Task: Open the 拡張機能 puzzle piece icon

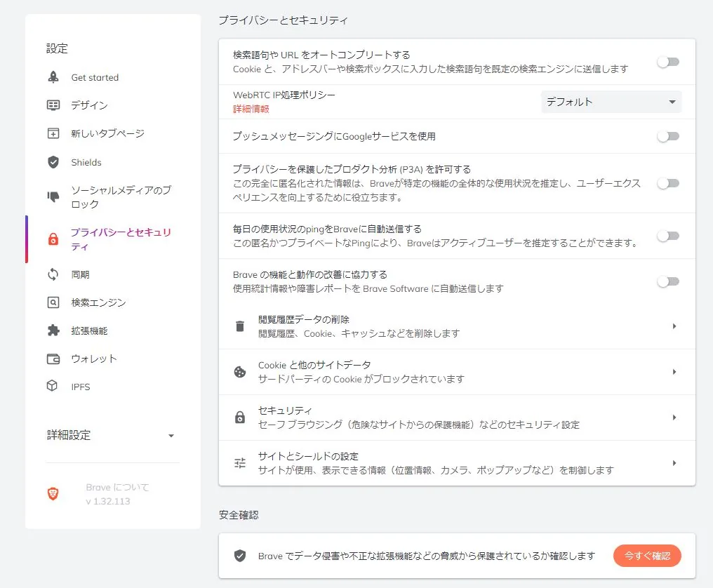Action: 52,330
